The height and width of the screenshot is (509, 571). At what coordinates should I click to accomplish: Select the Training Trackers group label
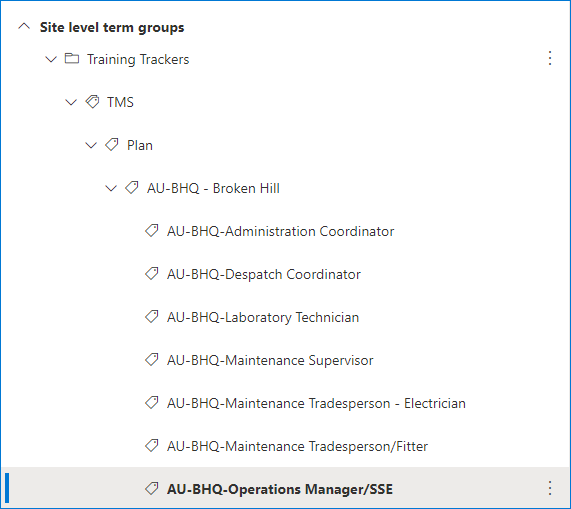138,59
